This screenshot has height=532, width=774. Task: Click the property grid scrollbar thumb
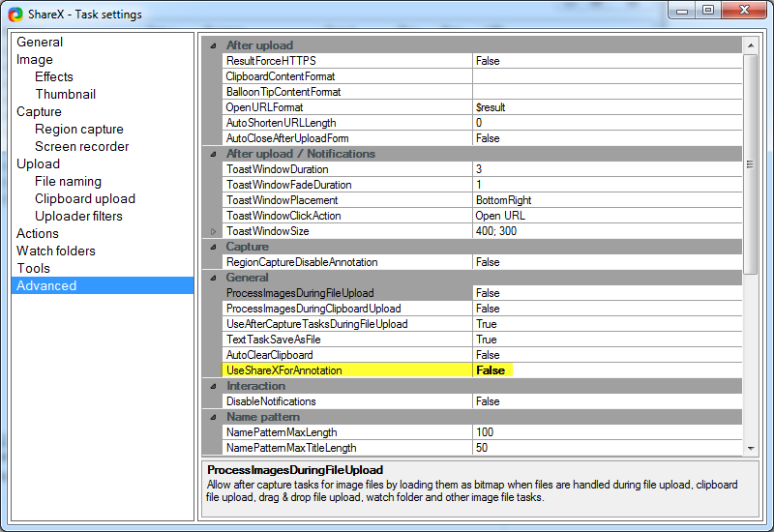click(x=751, y=164)
